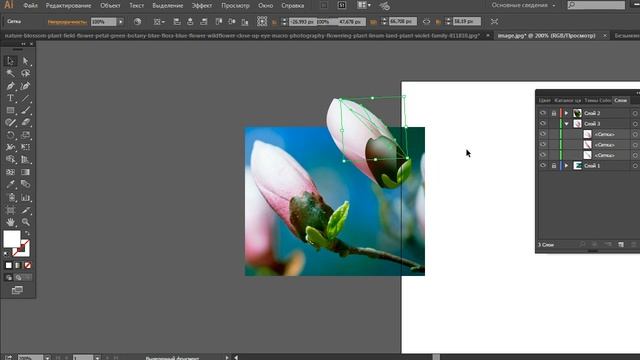This screenshot has height=360, width=640.
Task: Open the Объект menu
Action: point(110,6)
